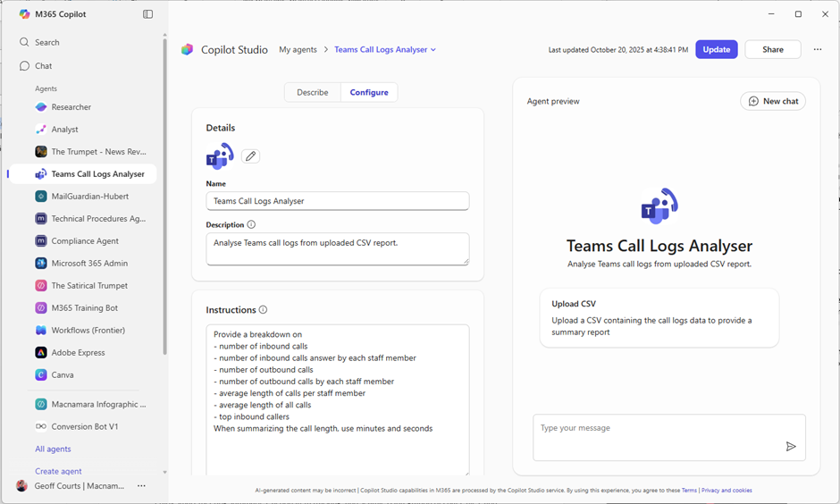Select Researcher in the agents list
840x504 pixels.
click(x=71, y=107)
